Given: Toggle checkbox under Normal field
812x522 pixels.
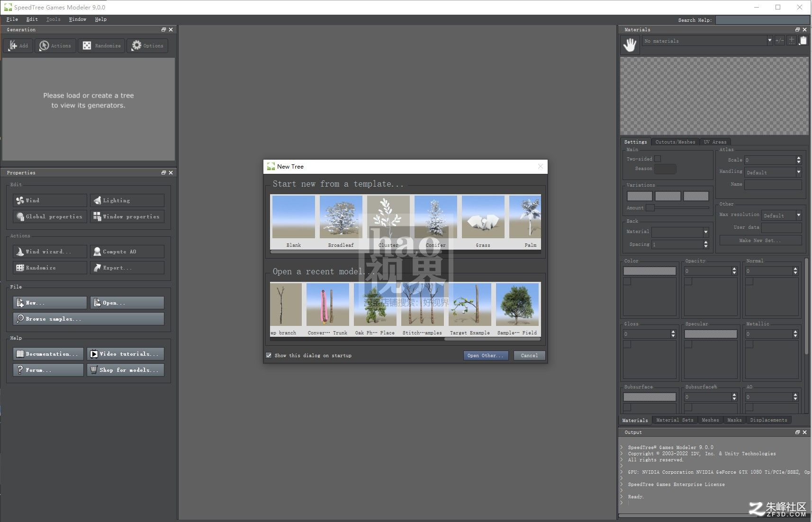Looking at the screenshot, I should click(x=749, y=281).
